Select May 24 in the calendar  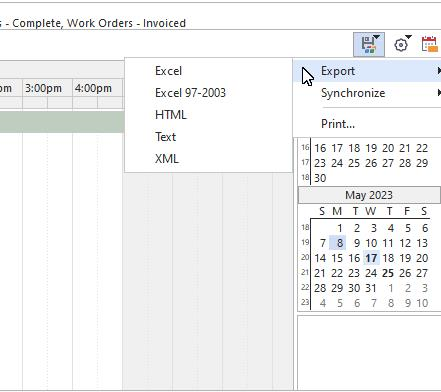click(x=371, y=273)
